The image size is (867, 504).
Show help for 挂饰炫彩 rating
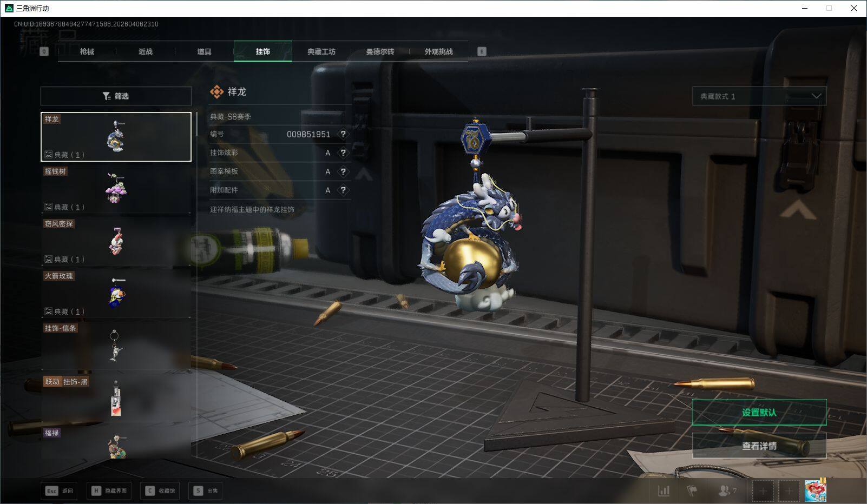343,152
